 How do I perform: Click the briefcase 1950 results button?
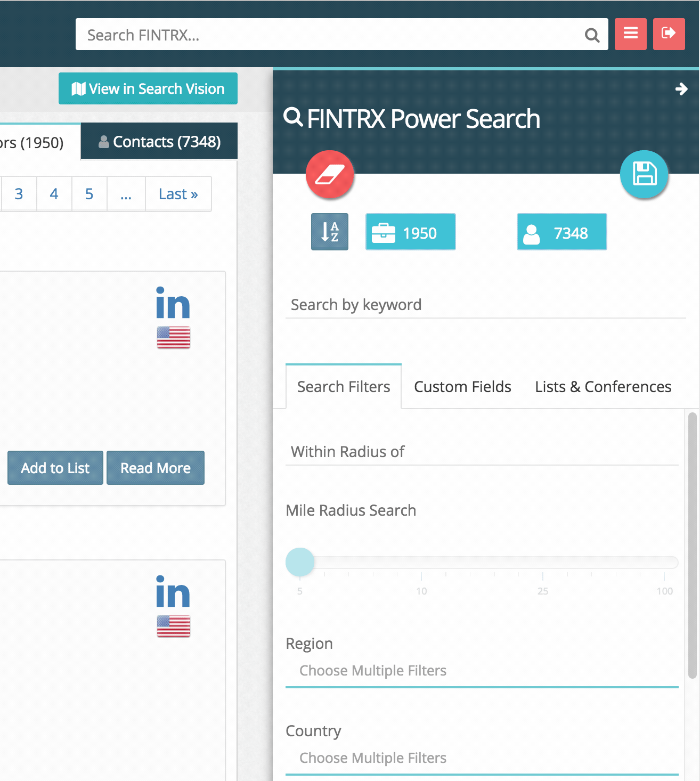tap(411, 232)
